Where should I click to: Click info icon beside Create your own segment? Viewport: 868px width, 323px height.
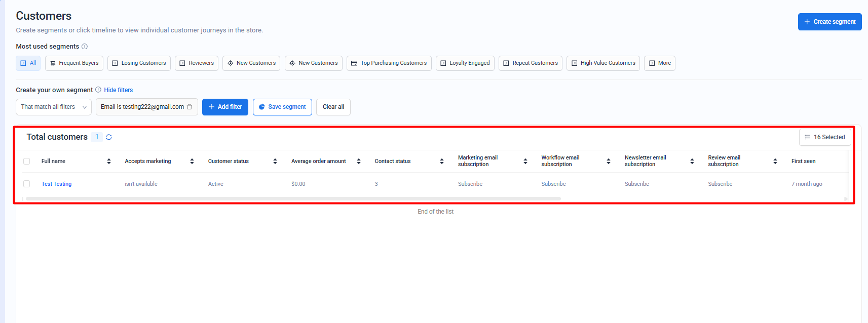(x=98, y=90)
